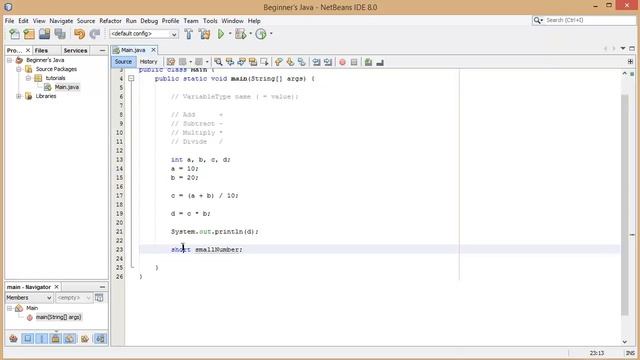The width and height of the screenshot is (640, 360).
Task: Open the Debug menu
Action: [x=149, y=21]
